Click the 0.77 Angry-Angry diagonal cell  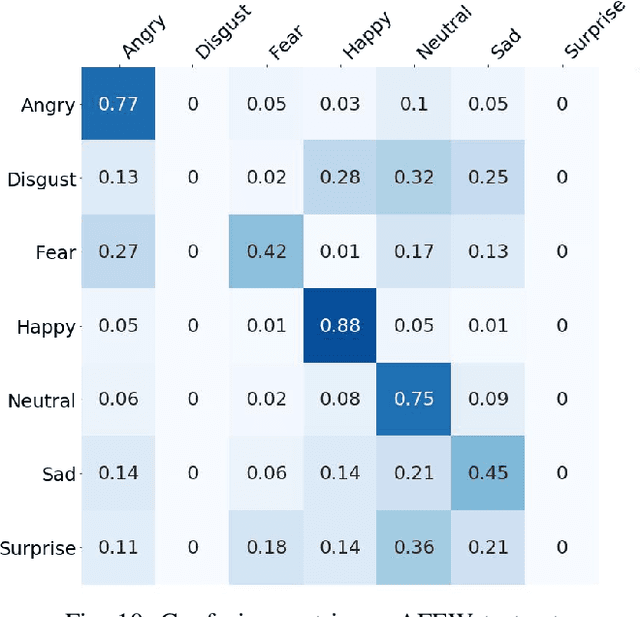pyautogui.click(x=118, y=104)
